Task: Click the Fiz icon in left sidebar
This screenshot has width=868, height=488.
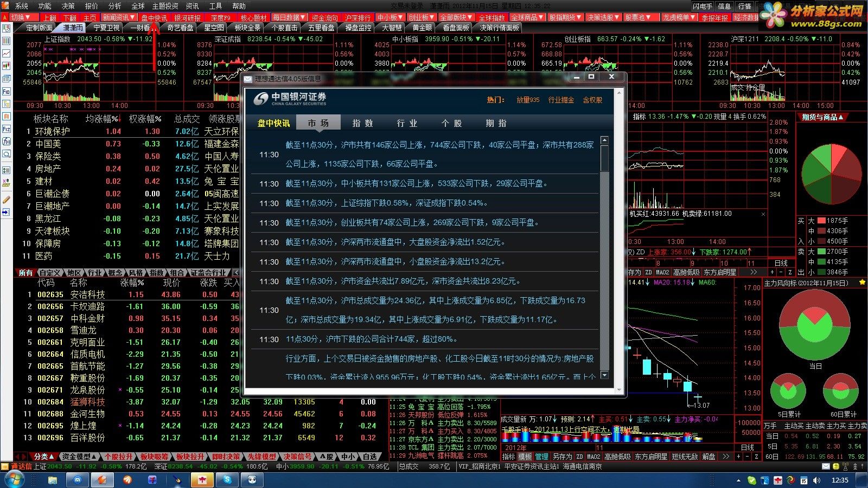Action: pos(7,129)
